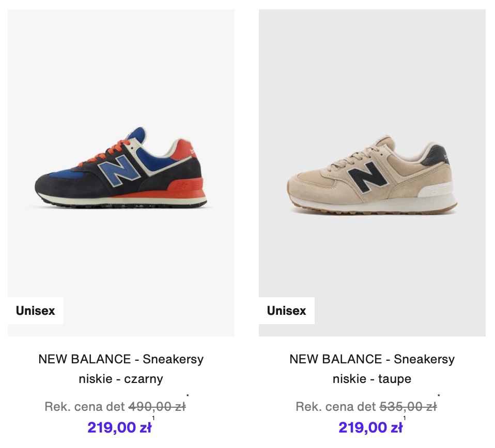The image size is (495, 448).
Task: Click "Rek. cena det" label under taupe sneaker
Action: click(x=336, y=407)
